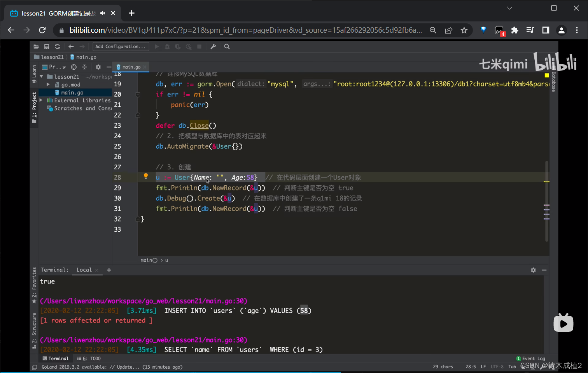588x373 pixels.
Task: Click the main.go breadcrumb in navigation bar
Action: 83,57
